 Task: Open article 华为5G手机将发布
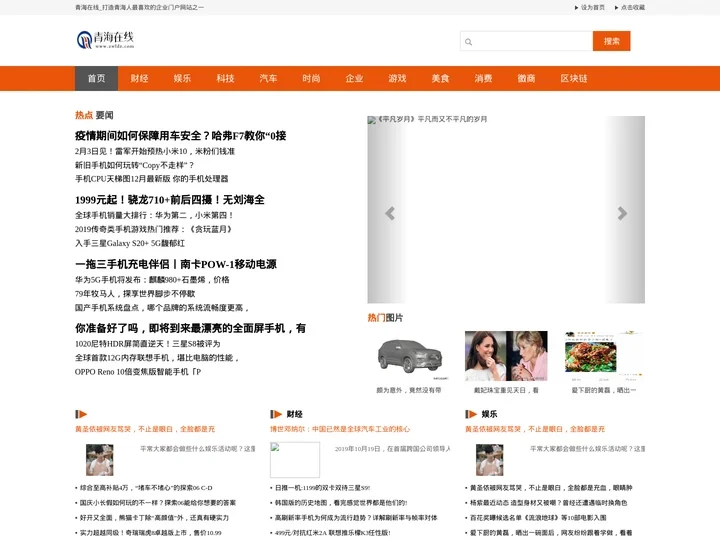click(152, 280)
